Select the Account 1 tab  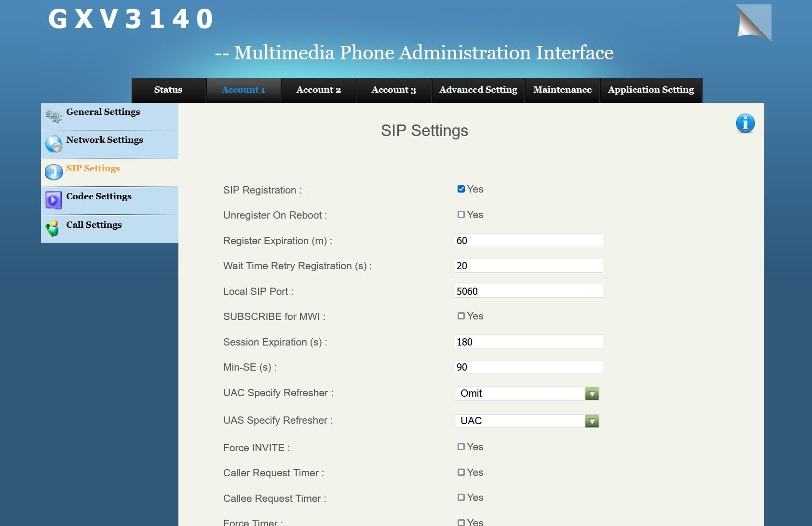click(244, 90)
